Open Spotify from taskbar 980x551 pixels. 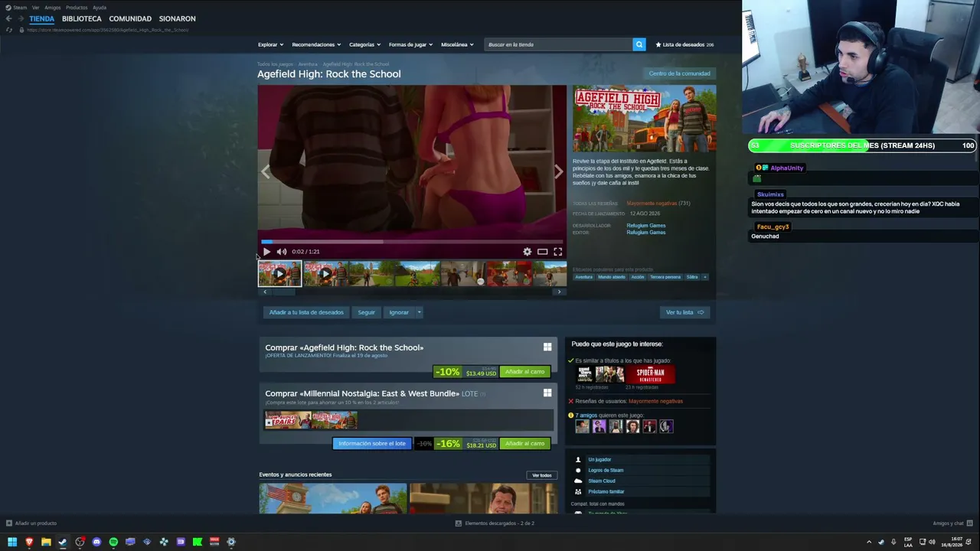coord(113,542)
